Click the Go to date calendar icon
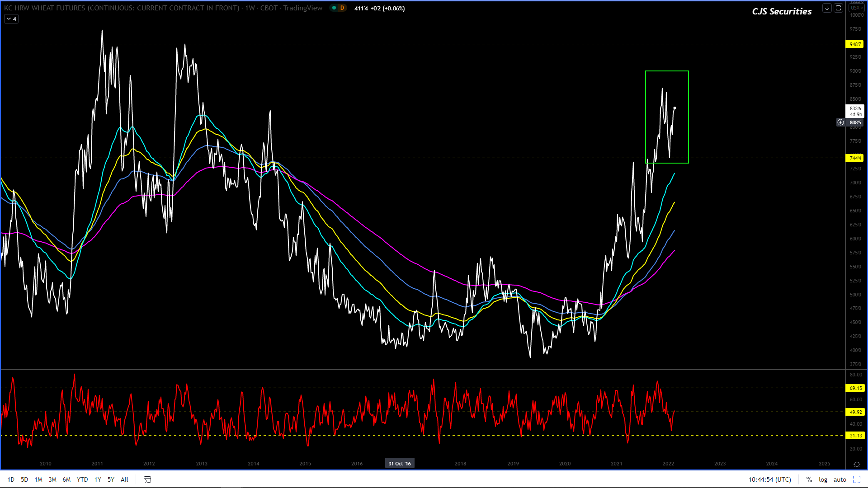The width and height of the screenshot is (868, 488). (x=147, y=479)
